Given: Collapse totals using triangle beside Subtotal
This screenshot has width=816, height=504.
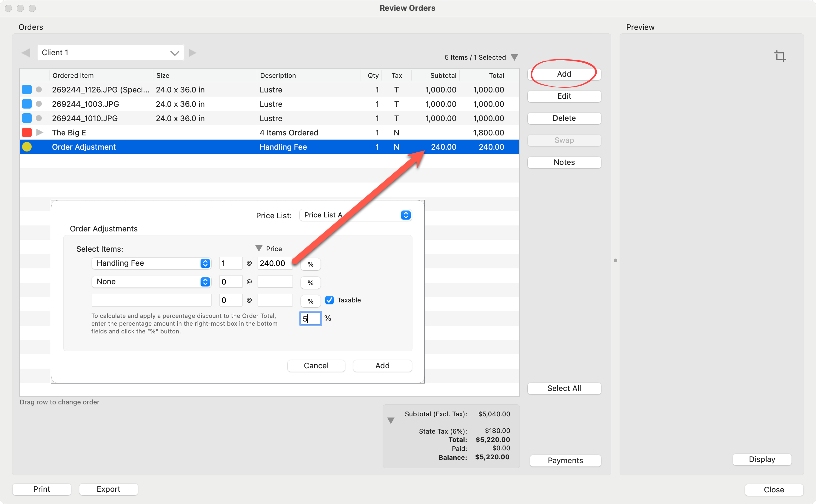Looking at the screenshot, I should 391,420.
